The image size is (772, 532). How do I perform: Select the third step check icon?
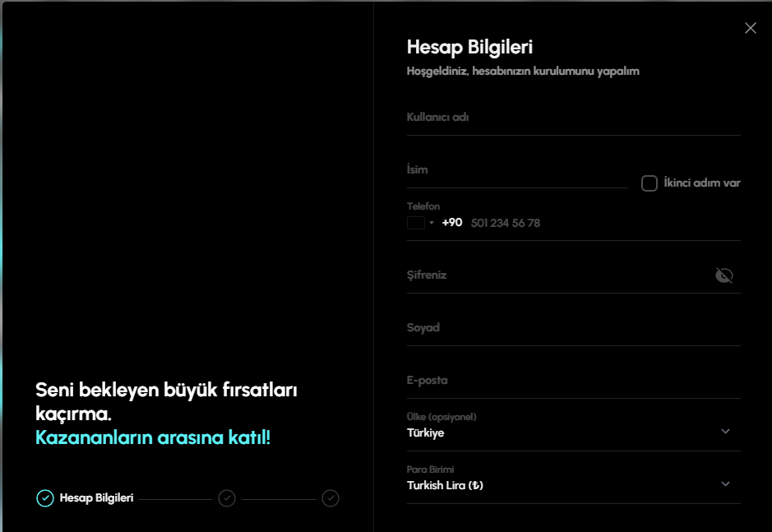[x=331, y=498]
